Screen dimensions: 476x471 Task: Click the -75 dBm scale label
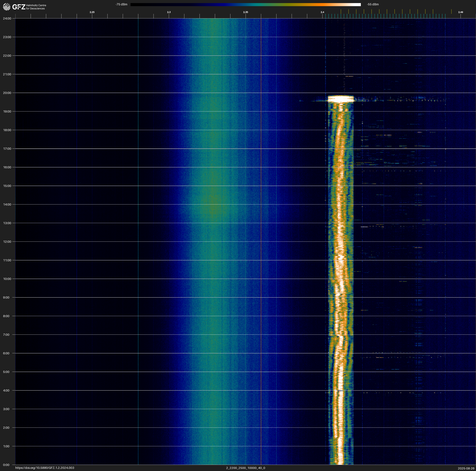tap(121, 4)
